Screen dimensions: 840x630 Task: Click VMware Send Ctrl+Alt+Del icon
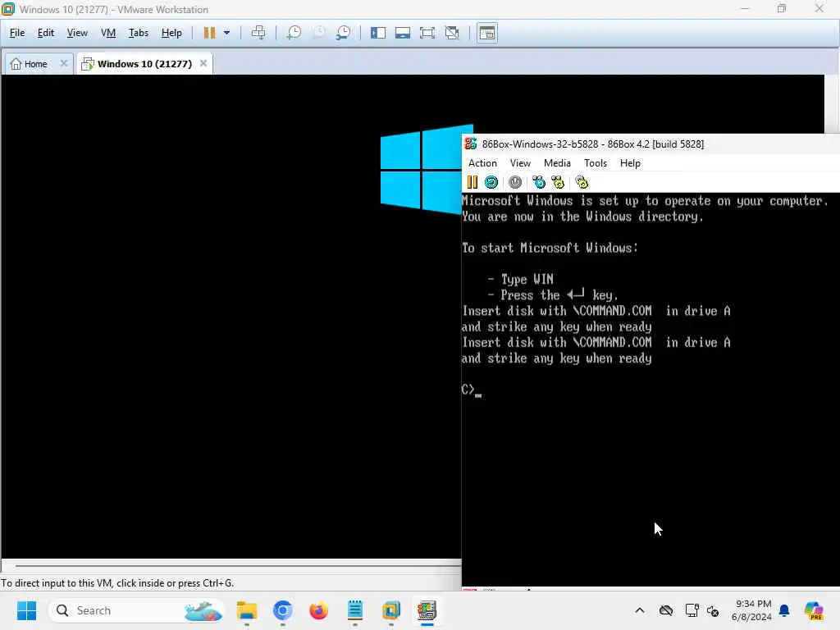(x=258, y=33)
